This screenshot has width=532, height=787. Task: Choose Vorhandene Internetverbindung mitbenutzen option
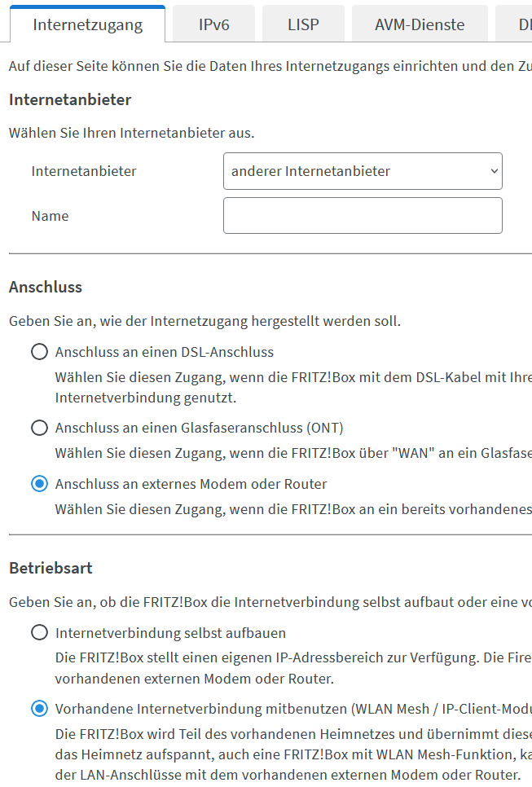point(40,709)
